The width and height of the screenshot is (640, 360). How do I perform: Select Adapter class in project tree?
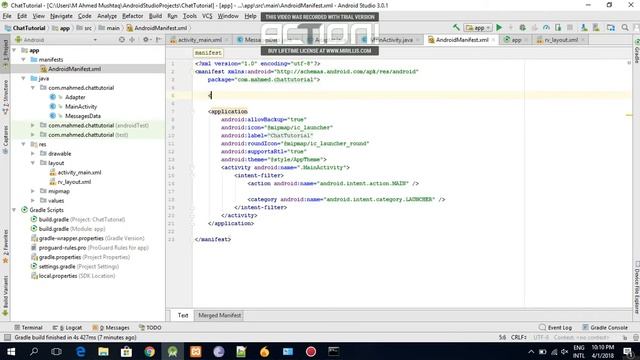(75, 97)
